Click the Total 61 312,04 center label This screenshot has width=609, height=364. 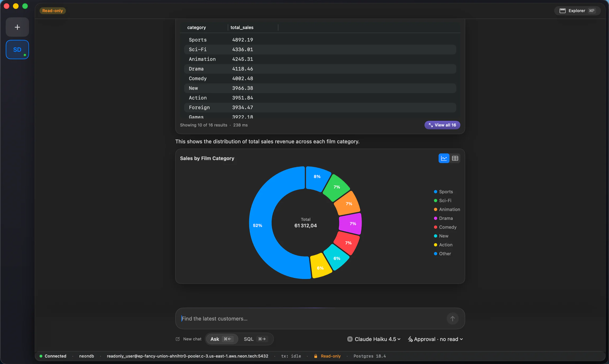306,223
